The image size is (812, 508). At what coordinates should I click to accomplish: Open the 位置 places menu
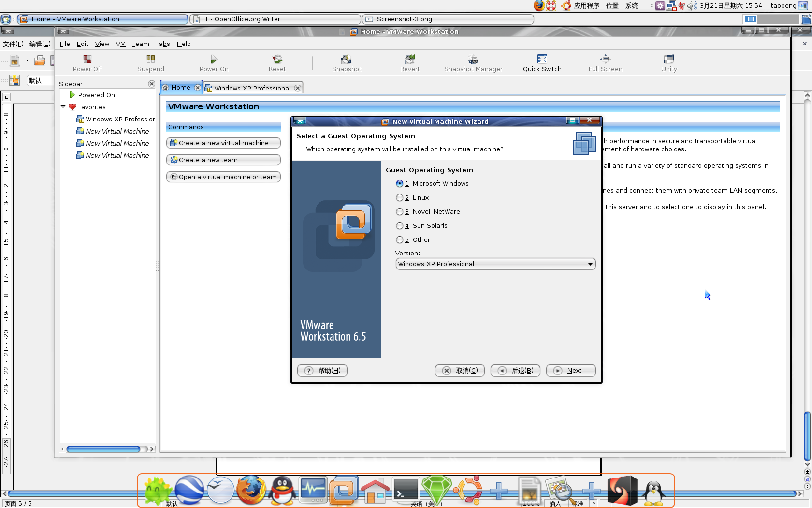[612, 6]
